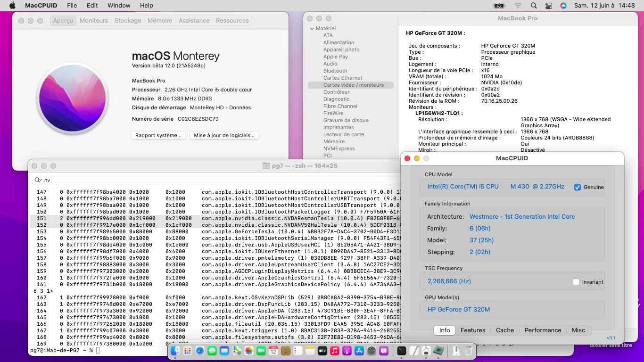Open the Help menu
The width and height of the screenshot is (644, 362).
pos(147,5)
